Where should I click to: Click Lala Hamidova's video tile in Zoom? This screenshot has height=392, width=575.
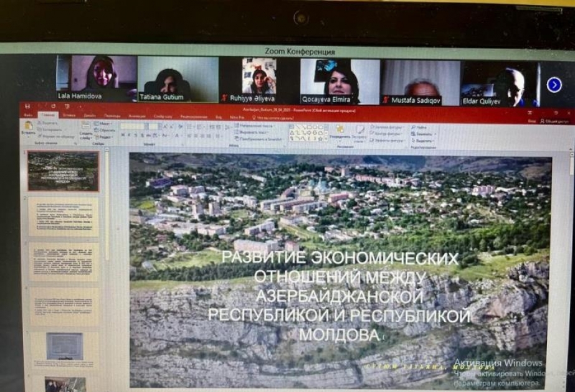pos(97,78)
